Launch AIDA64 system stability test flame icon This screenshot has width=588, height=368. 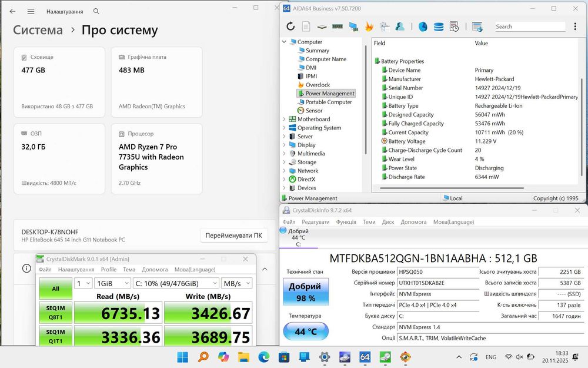(369, 26)
